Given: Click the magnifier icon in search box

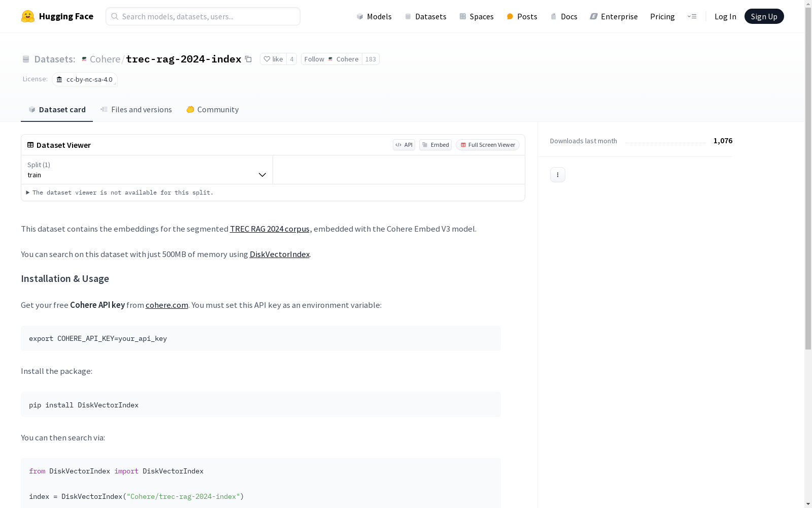Looking at the screenshot, I should [x=115, y=16].
